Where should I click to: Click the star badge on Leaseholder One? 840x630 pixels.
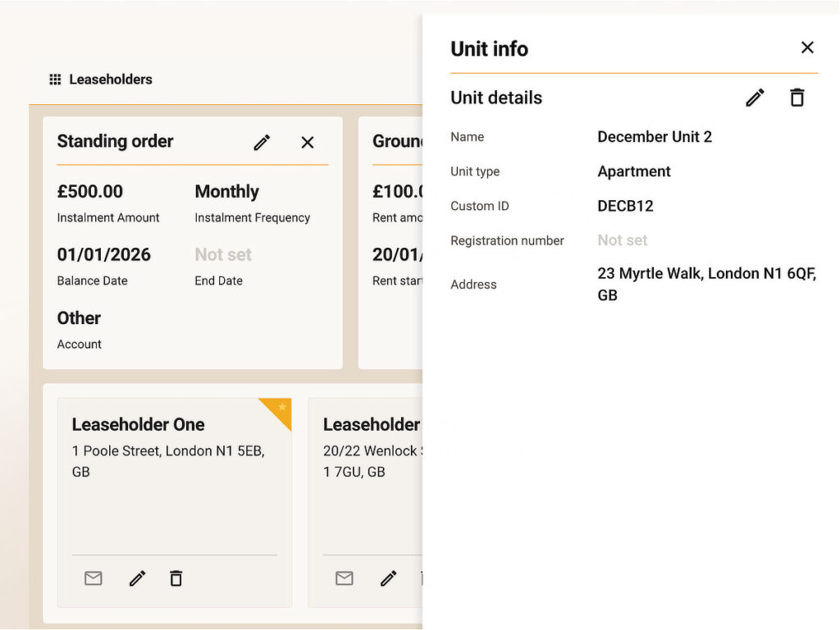pos(281,408)
